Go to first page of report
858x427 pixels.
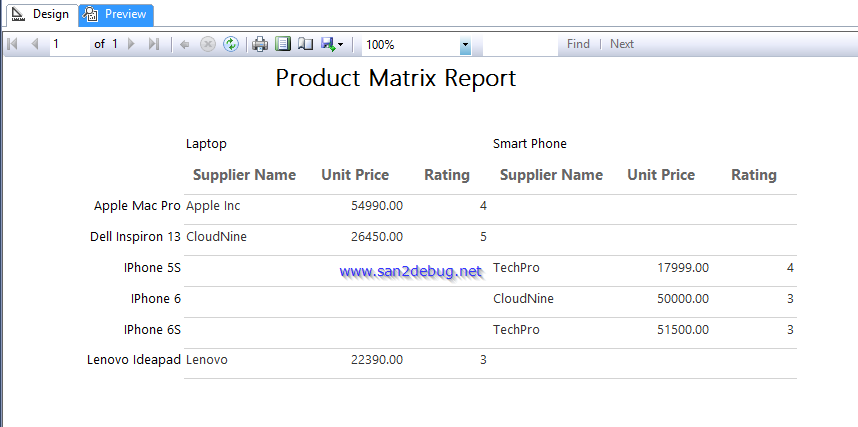point(12,44)
